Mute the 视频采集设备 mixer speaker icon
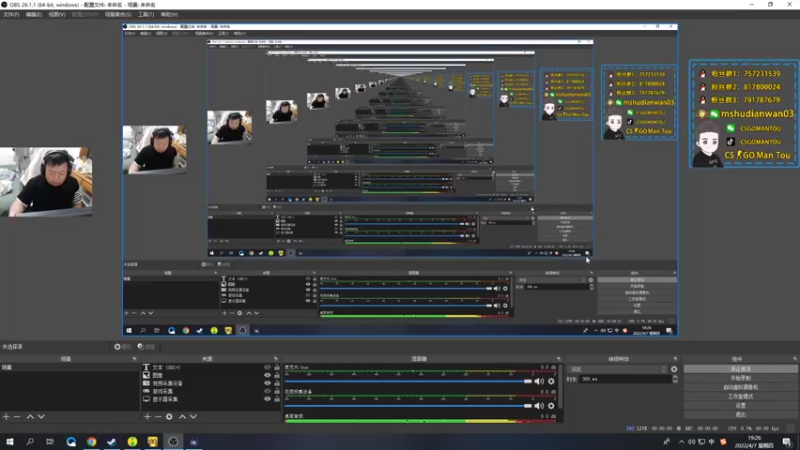800x450 pixels. click(539, 406)
